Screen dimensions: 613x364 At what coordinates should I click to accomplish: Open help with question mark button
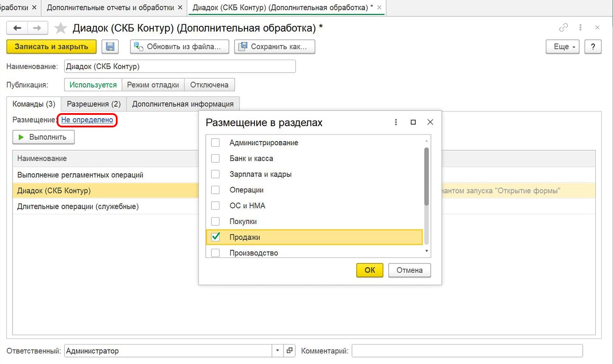pyautogui.click(x=593, y=47)
